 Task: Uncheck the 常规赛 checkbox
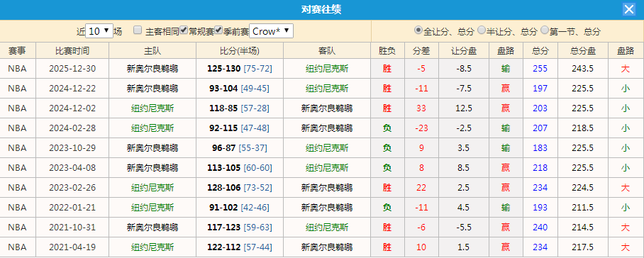(184, 30)
